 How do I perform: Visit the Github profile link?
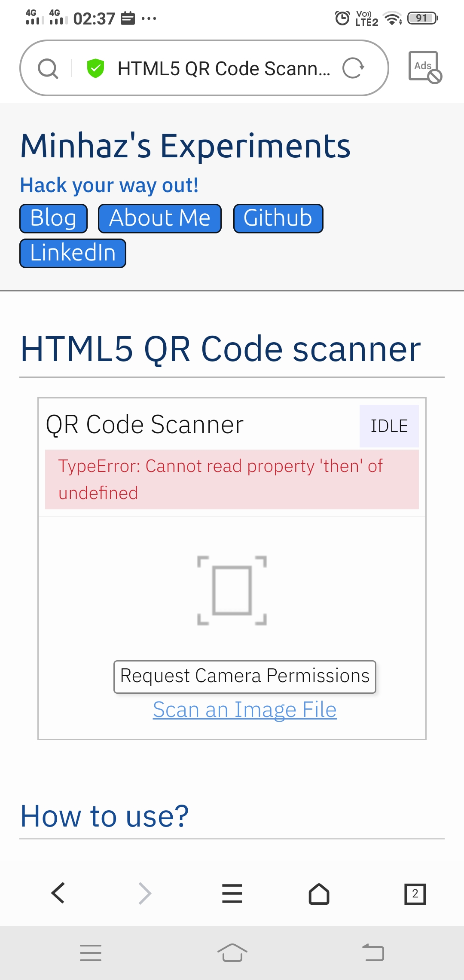[x=278, y=218]
